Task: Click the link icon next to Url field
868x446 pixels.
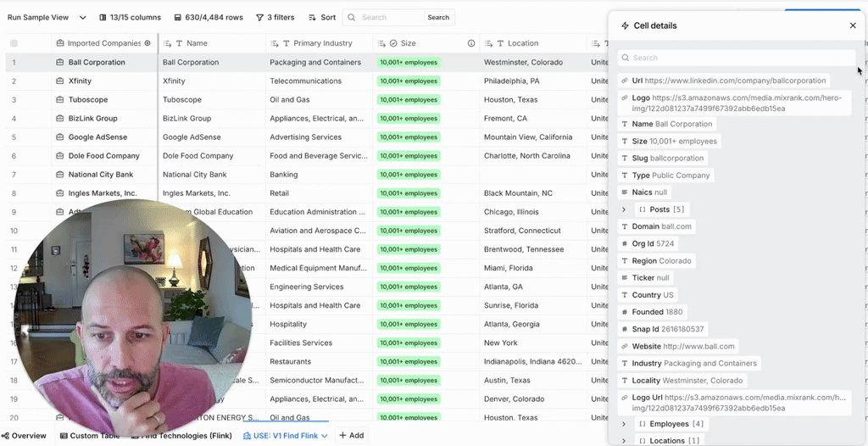Action: (x=625, y=81)
